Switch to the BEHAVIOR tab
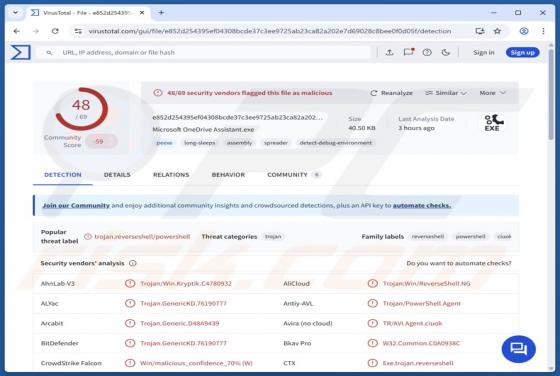The height and width of the screenshot is (376, 560). click(228, 175)
